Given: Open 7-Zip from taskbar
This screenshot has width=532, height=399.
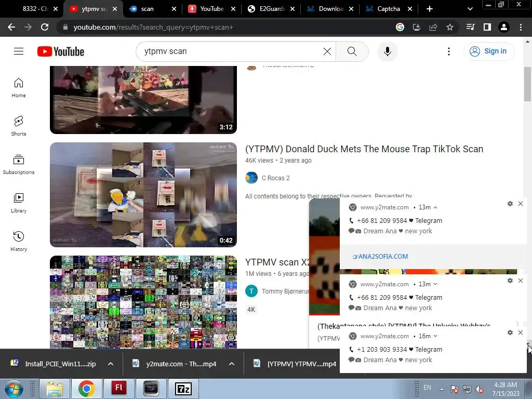Looking at the screenshot, I should (x=183, y=389).
